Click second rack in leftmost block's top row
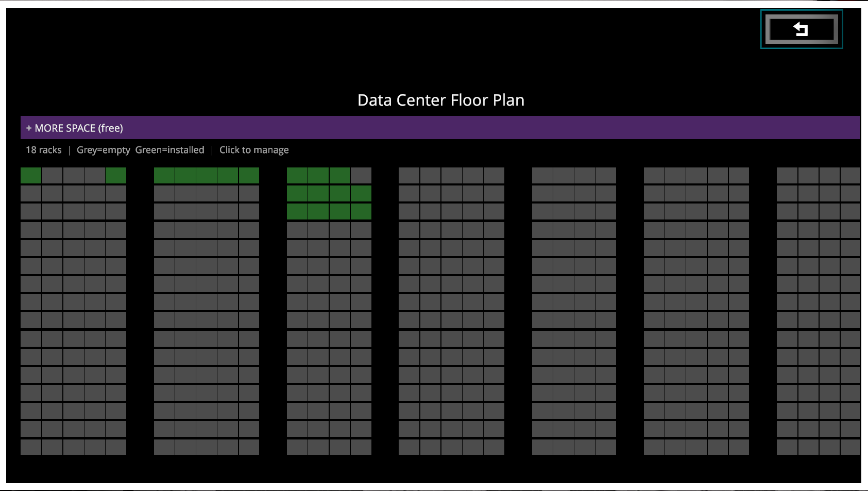 [x=52, y=176]
